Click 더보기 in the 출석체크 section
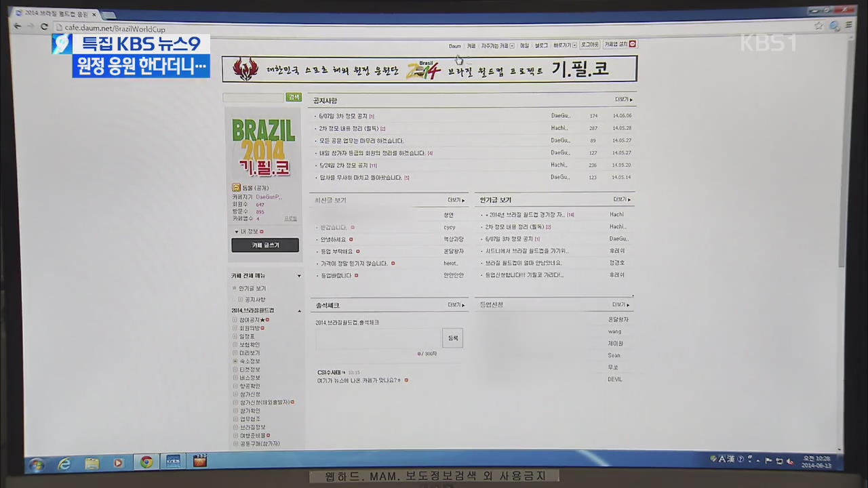The image size is (868, 488). pos(456,305)
